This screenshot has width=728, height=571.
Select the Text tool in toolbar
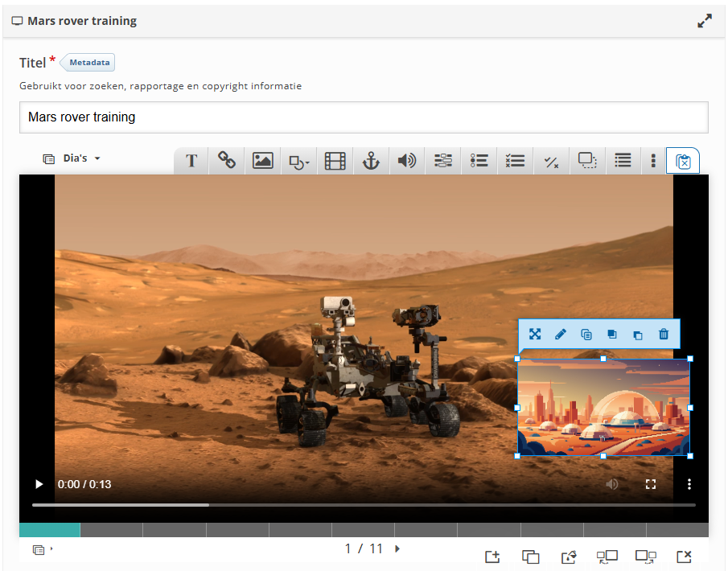click(191, 161)
